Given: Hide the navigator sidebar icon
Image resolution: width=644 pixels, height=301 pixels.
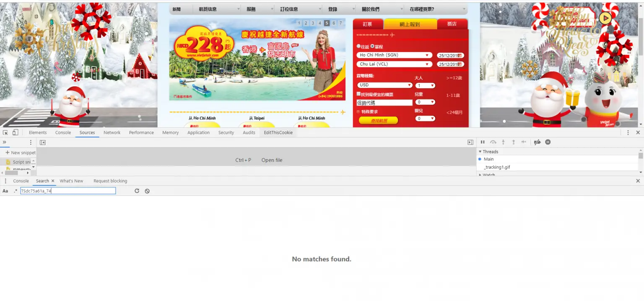Looking at the screenshot, I should 42,143.
